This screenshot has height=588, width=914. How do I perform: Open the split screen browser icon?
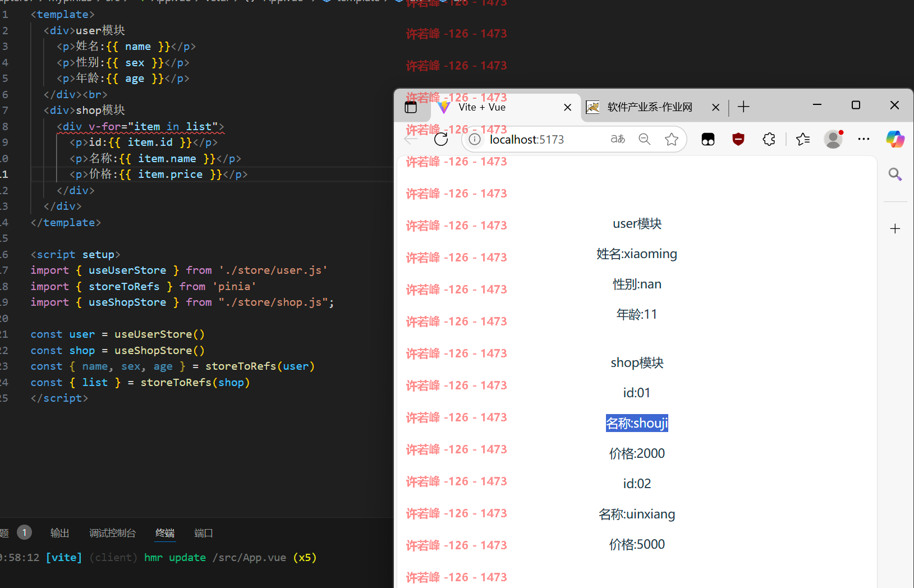(x=708, y=139)
